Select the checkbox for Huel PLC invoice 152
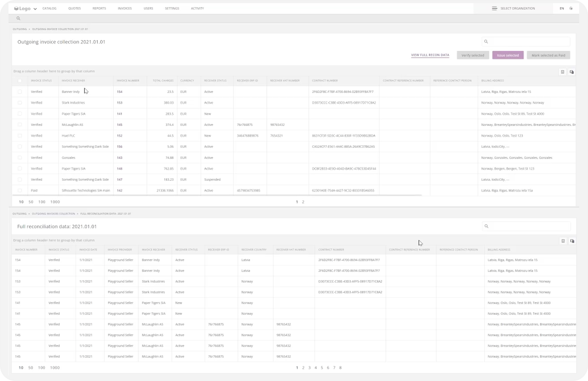 coord(20,136)
